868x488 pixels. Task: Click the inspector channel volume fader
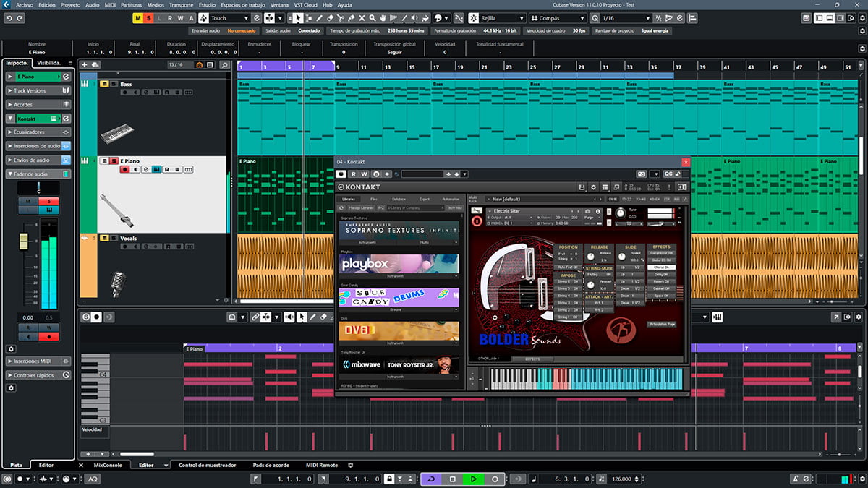point(23,242)
